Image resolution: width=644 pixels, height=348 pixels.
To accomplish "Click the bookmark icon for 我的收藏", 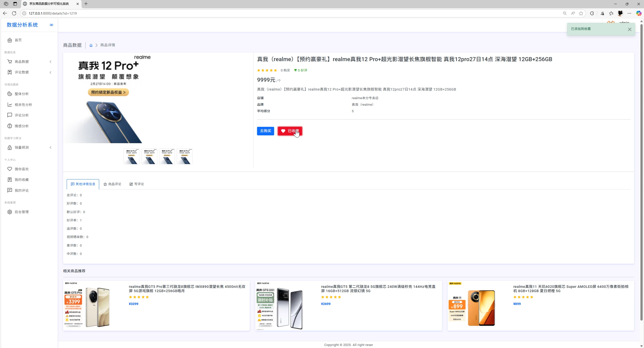I will (x=10, y=180).
